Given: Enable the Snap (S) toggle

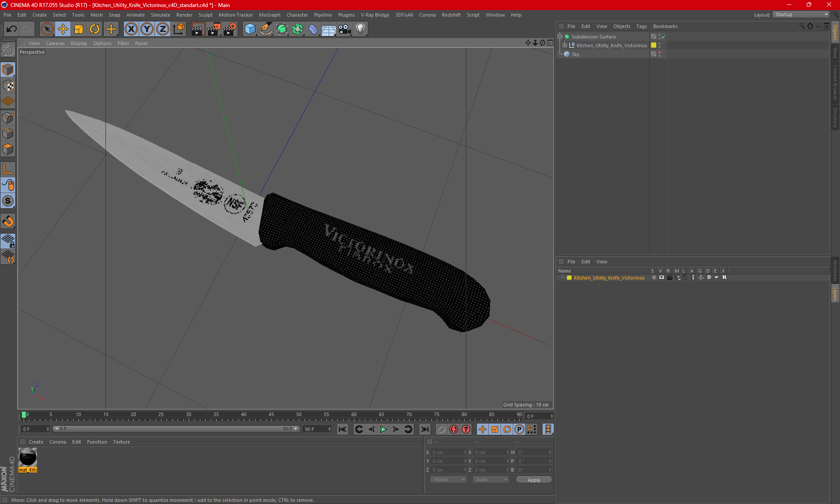Looking at the screenshot, I should click(x=8, y=201).
